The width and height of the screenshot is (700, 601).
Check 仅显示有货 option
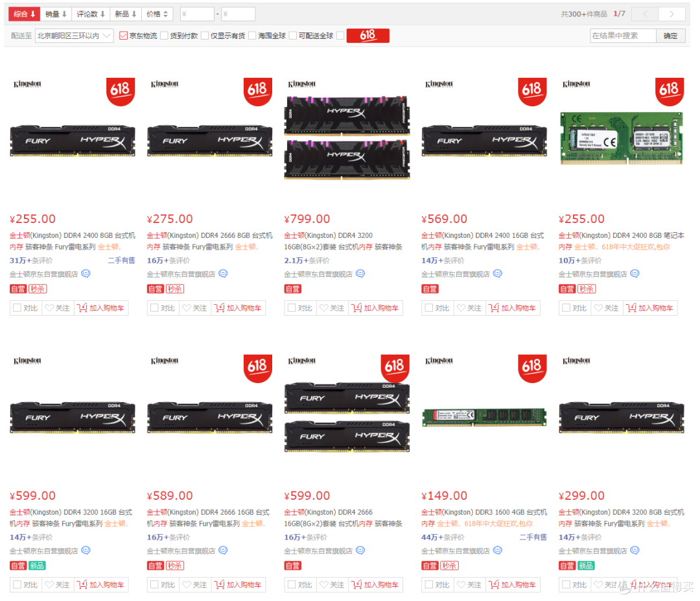click(205, 36)
